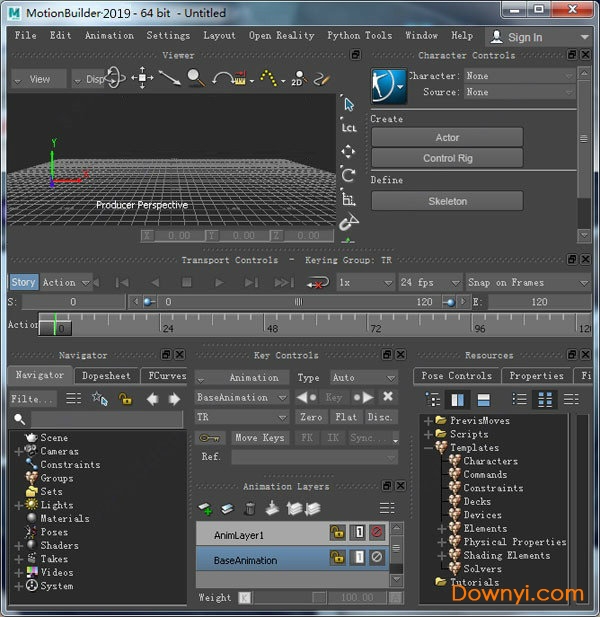Toggle solo on BaseAnimation layer
The image size is (600, 617).
point(358,557)
